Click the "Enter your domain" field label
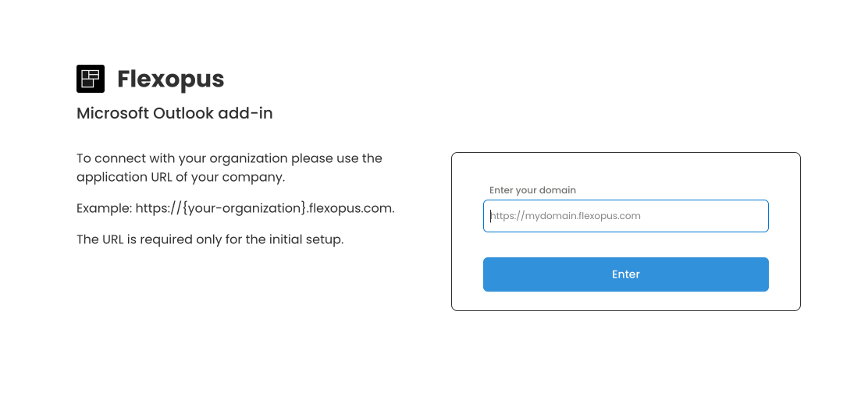Image resolution: width=868 pixels, height=400 pixels. point(532,190)
